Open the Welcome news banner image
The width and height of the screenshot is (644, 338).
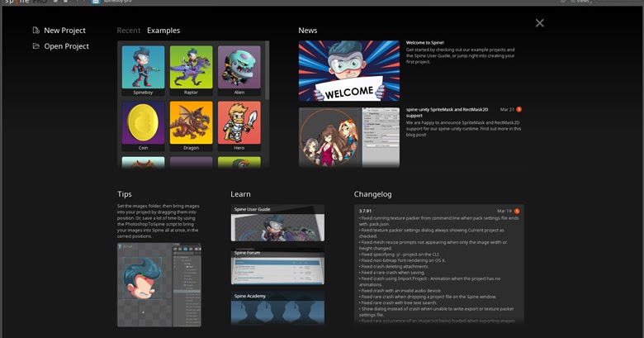pos(348,71)
